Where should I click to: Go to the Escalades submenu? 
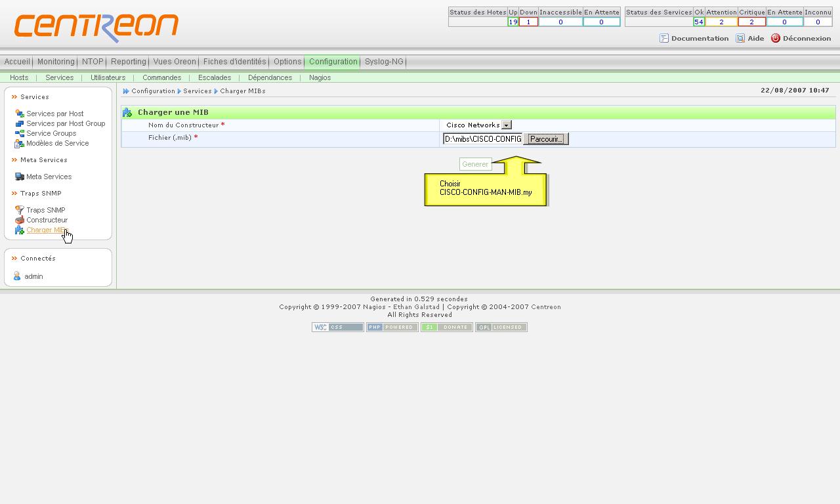pyautogui.click(x=215, y=77)
